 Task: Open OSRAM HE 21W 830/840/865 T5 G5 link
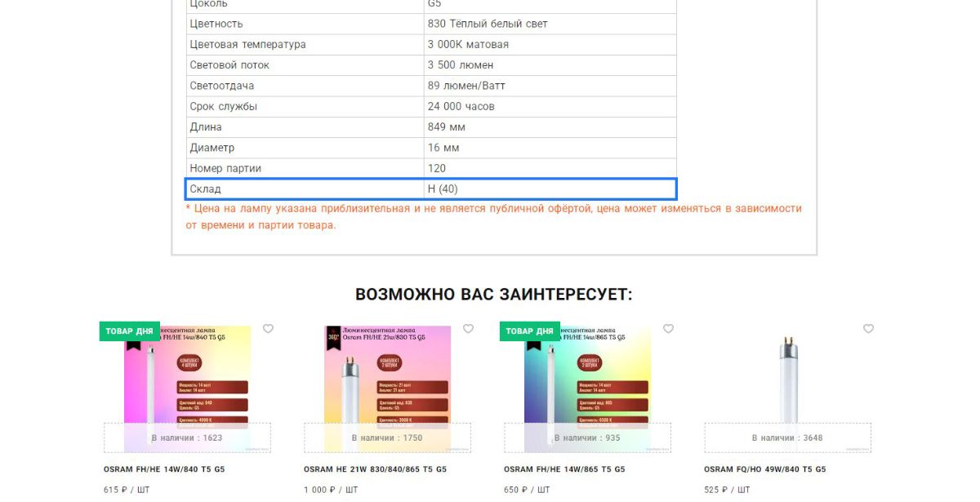pyautogui.click(x=375, y=469)
